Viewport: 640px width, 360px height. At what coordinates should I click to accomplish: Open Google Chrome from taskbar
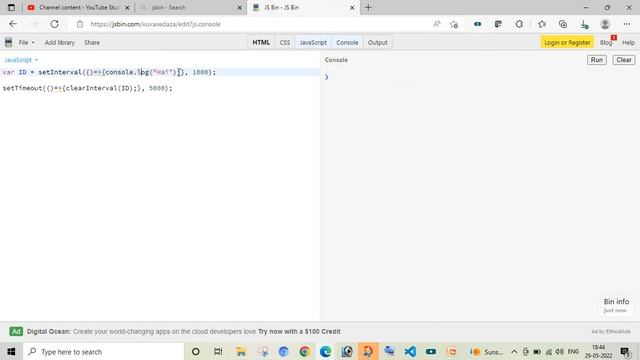click(x=304, y=351)
